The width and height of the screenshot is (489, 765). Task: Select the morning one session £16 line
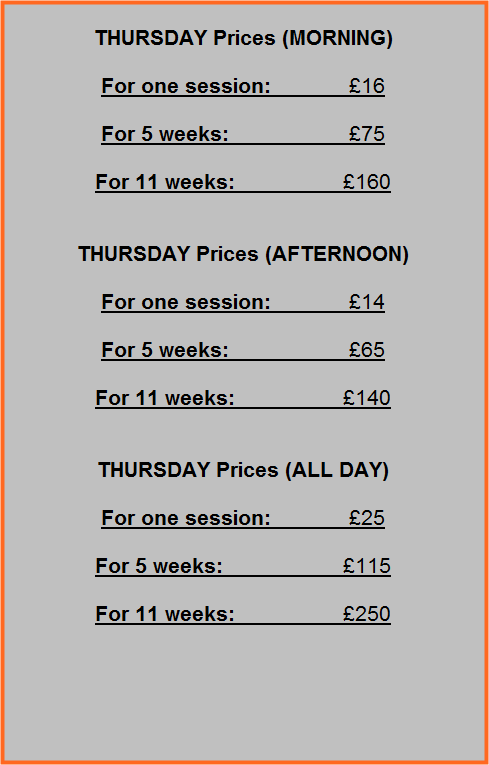pos(243,86)
